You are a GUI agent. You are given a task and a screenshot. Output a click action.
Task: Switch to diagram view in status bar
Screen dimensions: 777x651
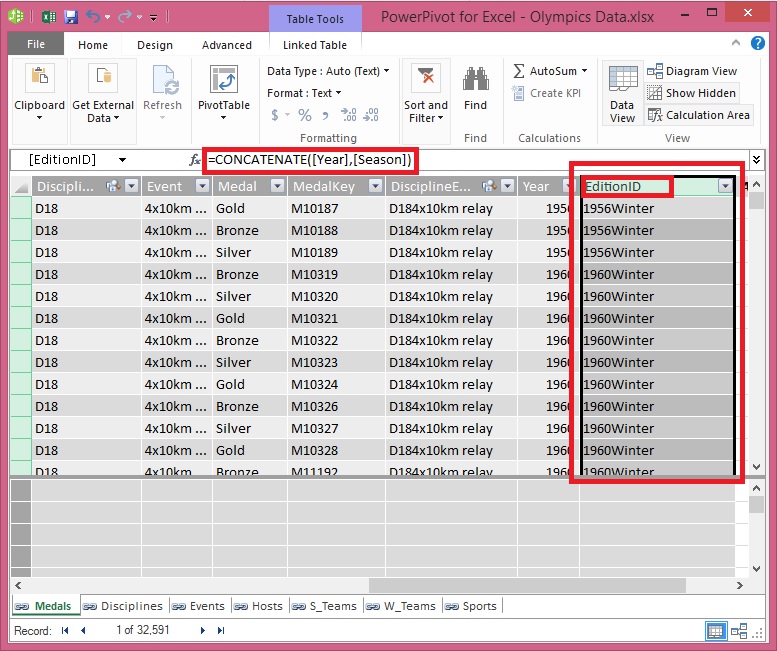(x=739, y=631)
